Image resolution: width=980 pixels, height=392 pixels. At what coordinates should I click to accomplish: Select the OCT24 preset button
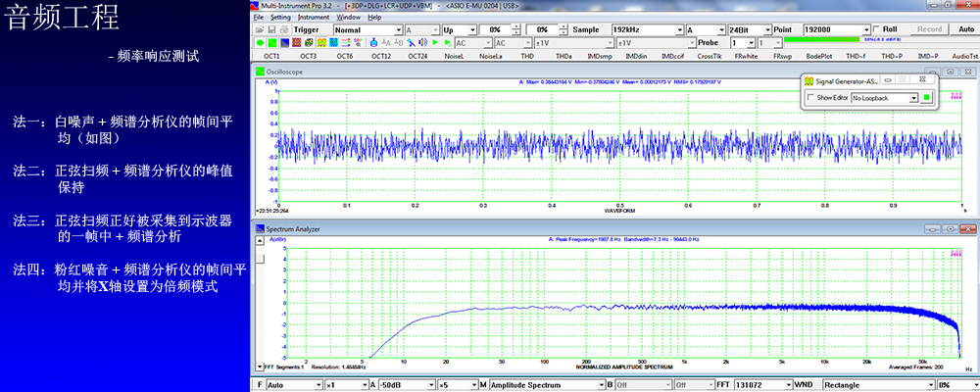(417, 56)
